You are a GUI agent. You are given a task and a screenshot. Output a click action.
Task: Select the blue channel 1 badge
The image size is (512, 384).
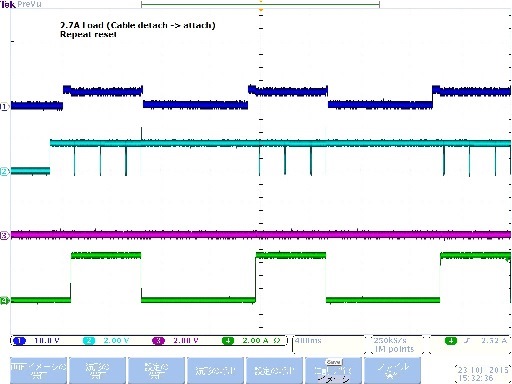click(20, 341)
